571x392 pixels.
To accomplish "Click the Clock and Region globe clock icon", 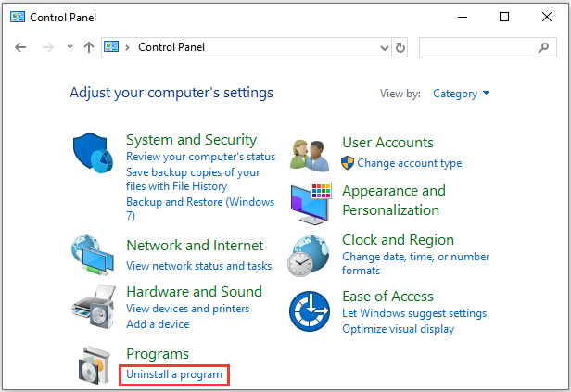I will point(309,256).
